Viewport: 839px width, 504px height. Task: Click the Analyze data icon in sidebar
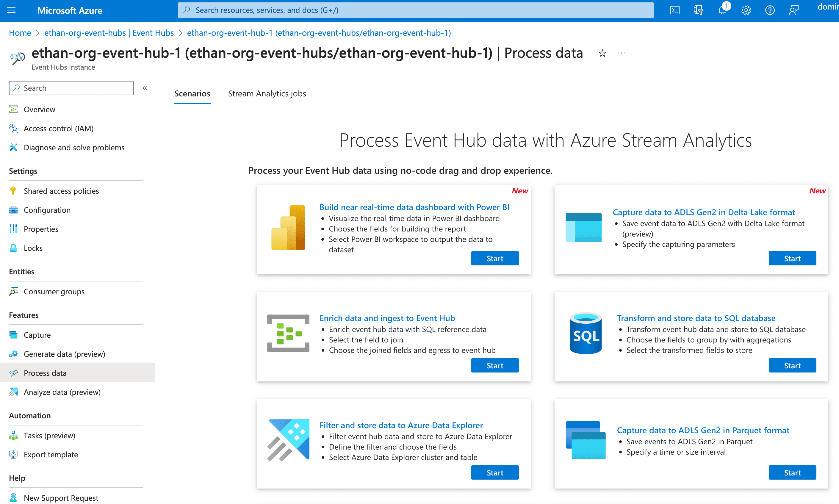coord(13,392)
